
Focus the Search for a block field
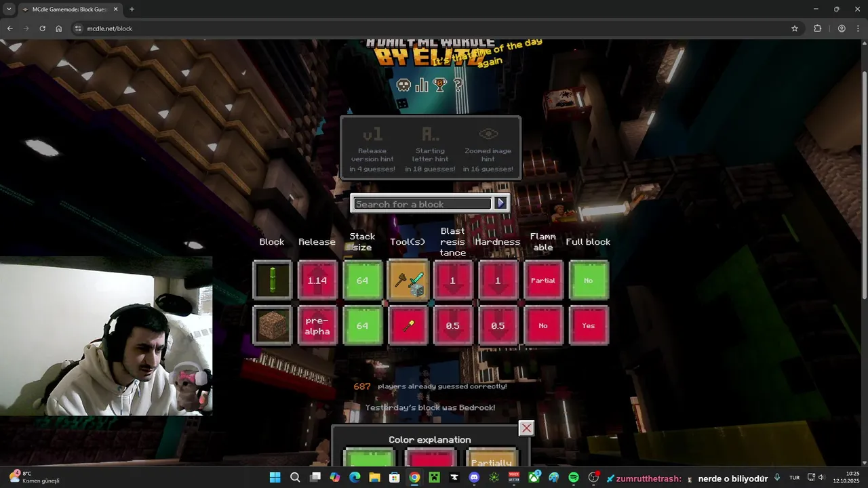point(422,203)
